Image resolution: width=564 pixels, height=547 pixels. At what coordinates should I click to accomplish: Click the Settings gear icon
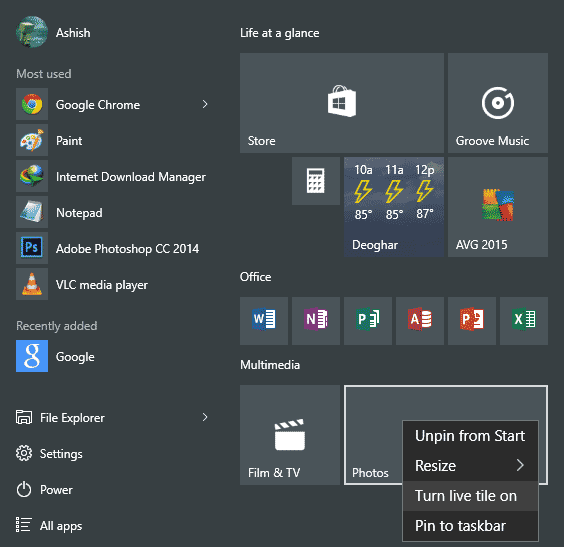point(24,453)
